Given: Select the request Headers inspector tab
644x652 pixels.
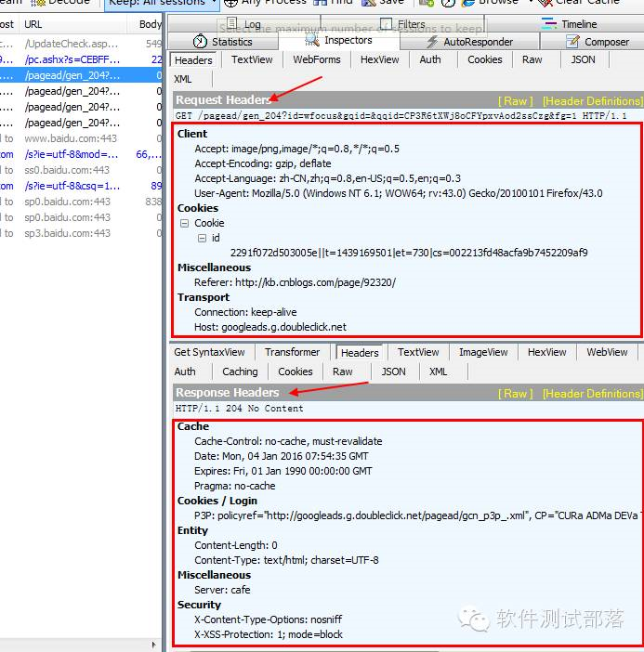Looking at the screenshot, I should [x=193, y=60].
